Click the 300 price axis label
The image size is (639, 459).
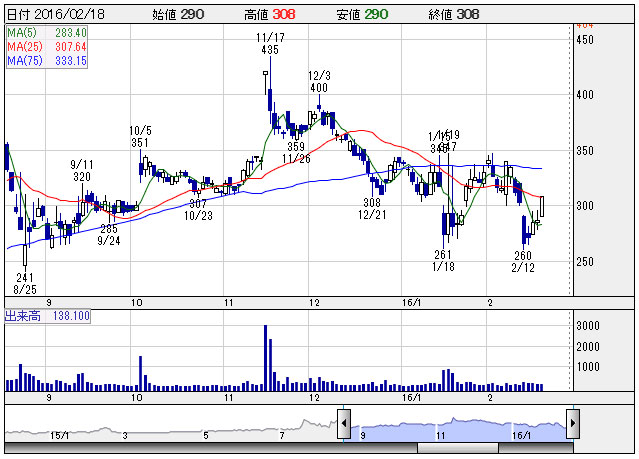[x=585, y=206]
